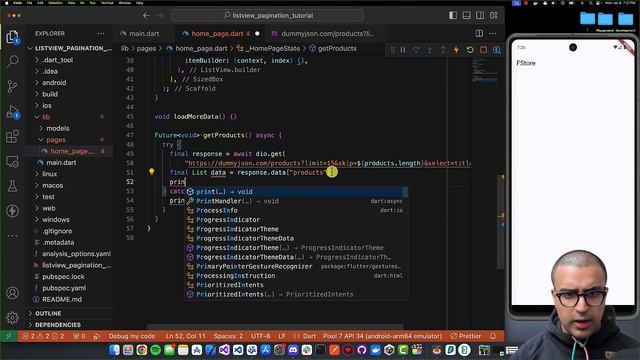The height and width of the screenshot is (360, 640).
Task: Restart the debug session
Action: (470, 50)
